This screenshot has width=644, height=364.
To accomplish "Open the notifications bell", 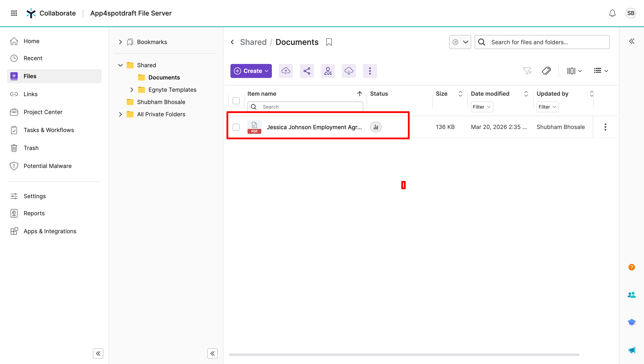I will tap(612, 13).
